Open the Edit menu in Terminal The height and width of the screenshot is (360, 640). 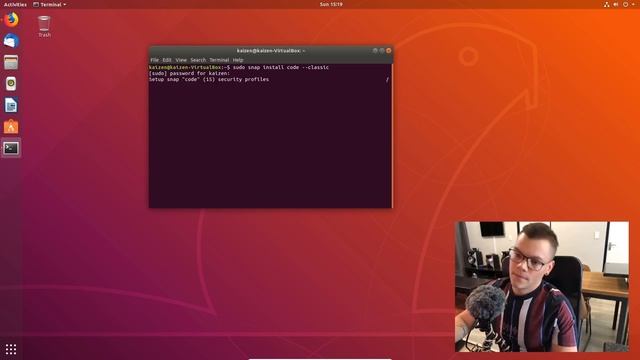point(167,60)
